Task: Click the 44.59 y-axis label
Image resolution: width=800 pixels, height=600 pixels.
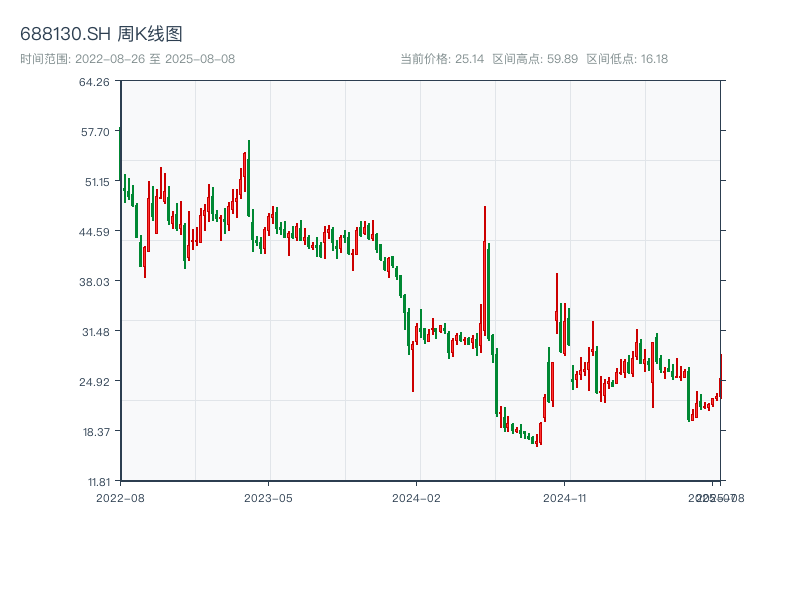Action: click(94, 231)
